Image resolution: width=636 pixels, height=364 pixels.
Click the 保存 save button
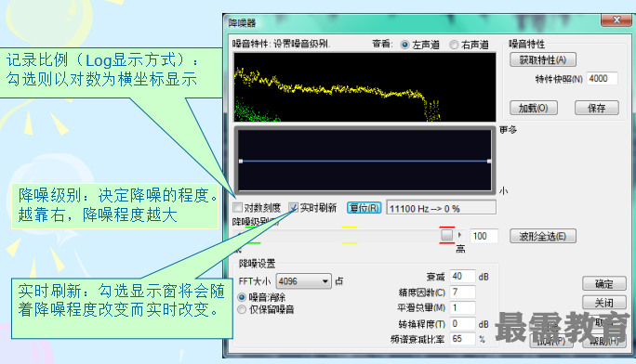597,108
